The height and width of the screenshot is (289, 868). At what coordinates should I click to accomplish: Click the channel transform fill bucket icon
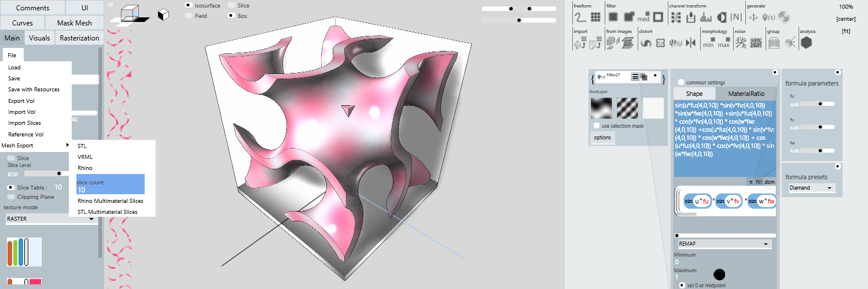click(x=691, y=17)
